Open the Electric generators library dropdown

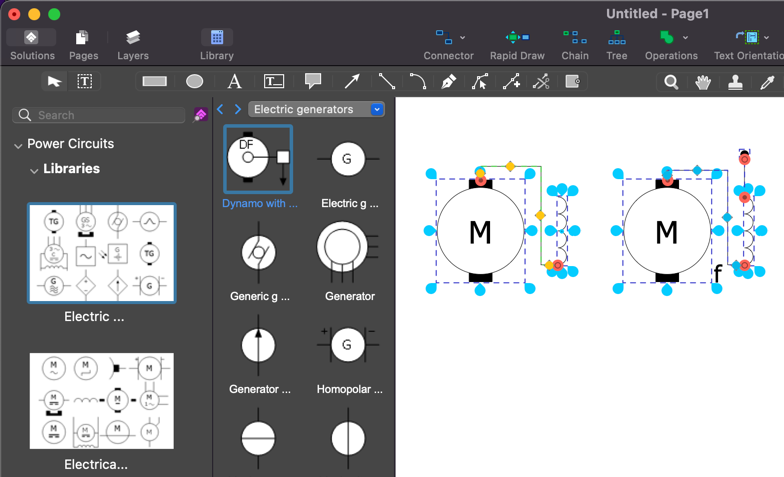click(x=316, y=109)
